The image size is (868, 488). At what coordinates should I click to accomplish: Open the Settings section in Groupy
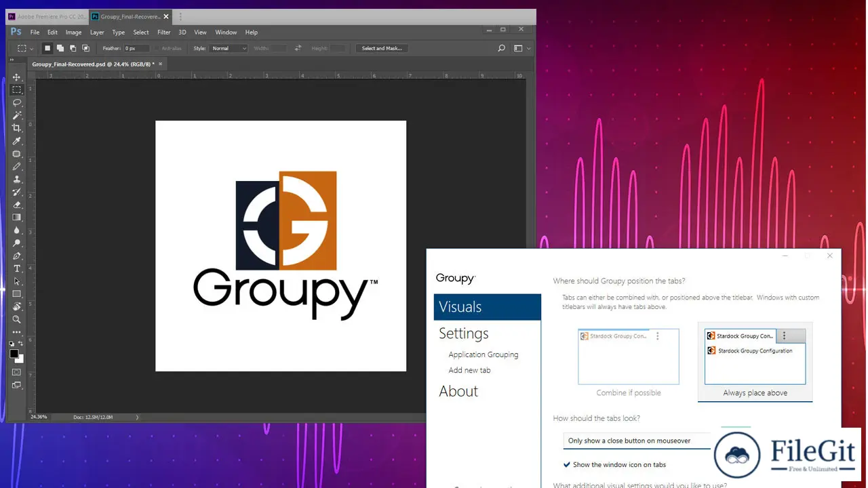pos(464,333)
